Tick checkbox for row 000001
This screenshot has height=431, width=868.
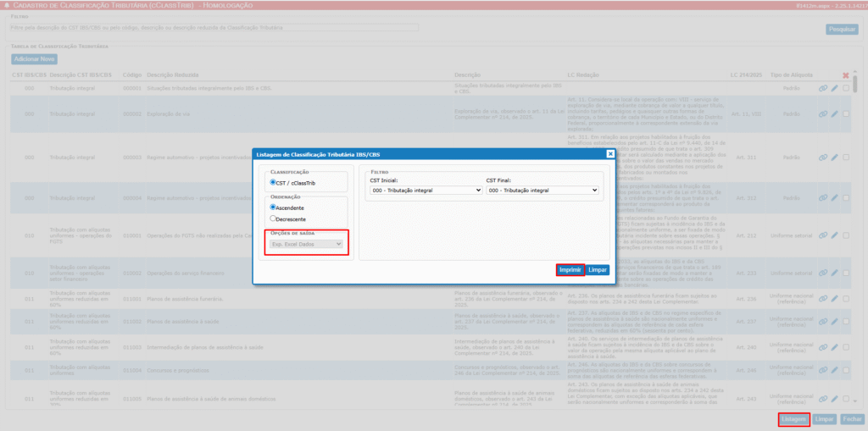[x=846, y=89]
